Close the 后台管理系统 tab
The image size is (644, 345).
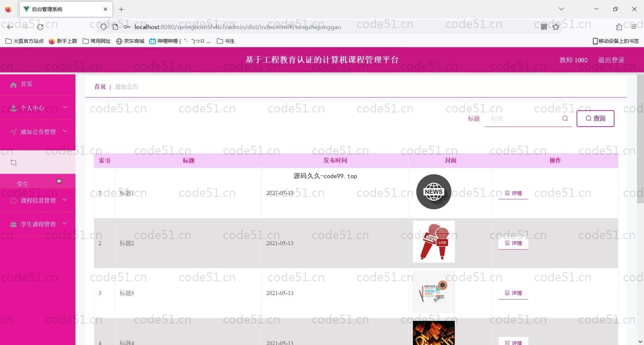point(105,9)
